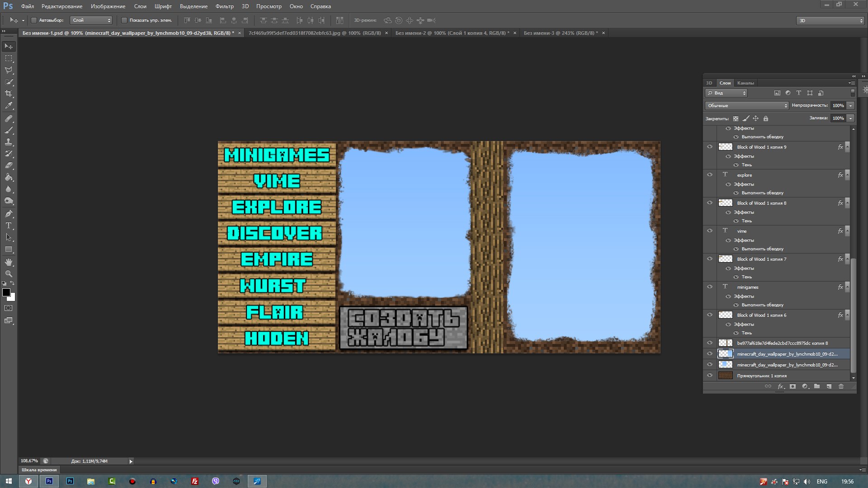This screenshot has height=488, width=868.
Task: Hide the vime text layer
Action: (x=710, y=231)
